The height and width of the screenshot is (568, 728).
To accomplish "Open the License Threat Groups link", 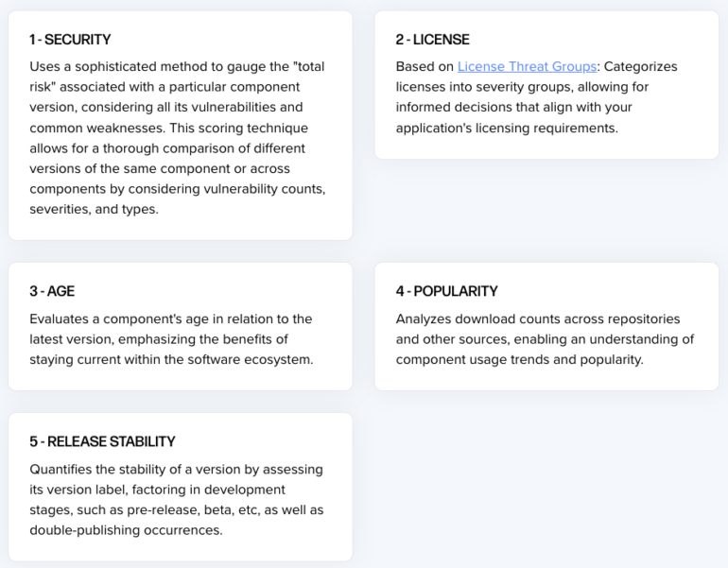I will point(527,66).
